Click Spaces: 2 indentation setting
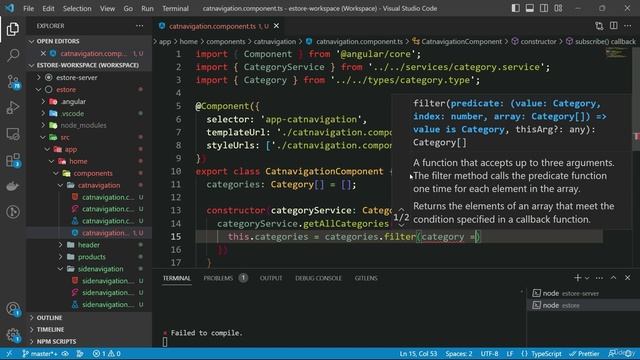 tap(459, 354)
